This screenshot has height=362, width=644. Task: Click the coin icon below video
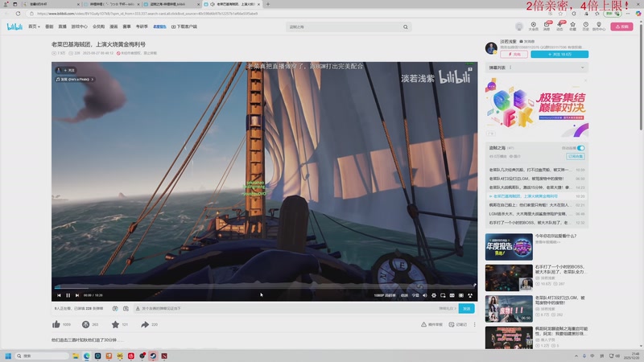85,324
